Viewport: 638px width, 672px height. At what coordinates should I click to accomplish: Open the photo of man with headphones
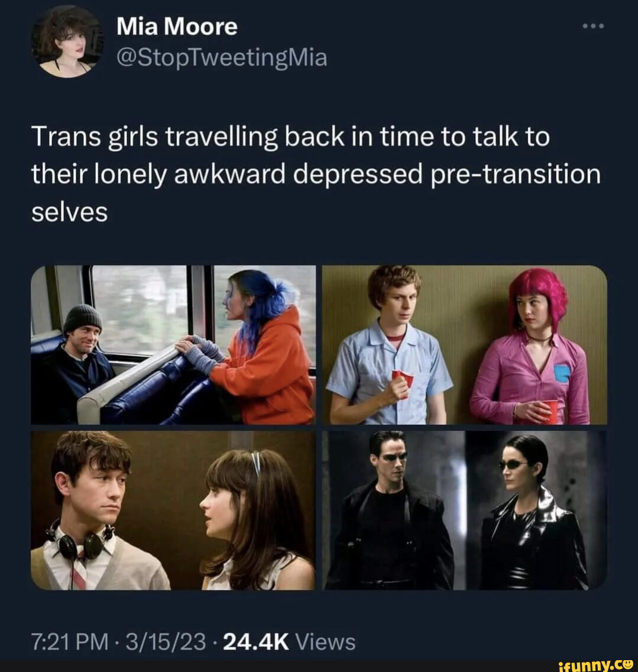[173, 511]
